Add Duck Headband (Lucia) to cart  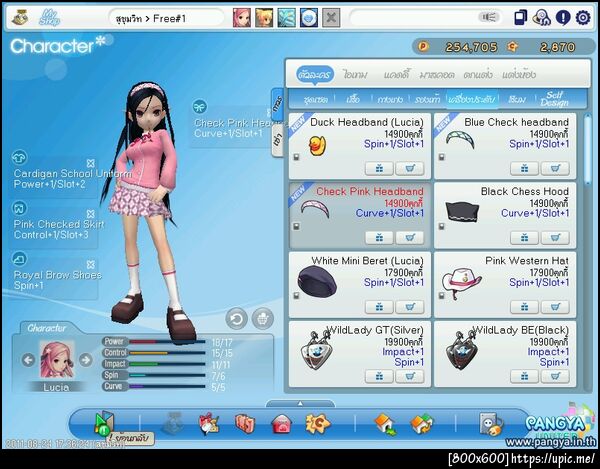point(409,168)
